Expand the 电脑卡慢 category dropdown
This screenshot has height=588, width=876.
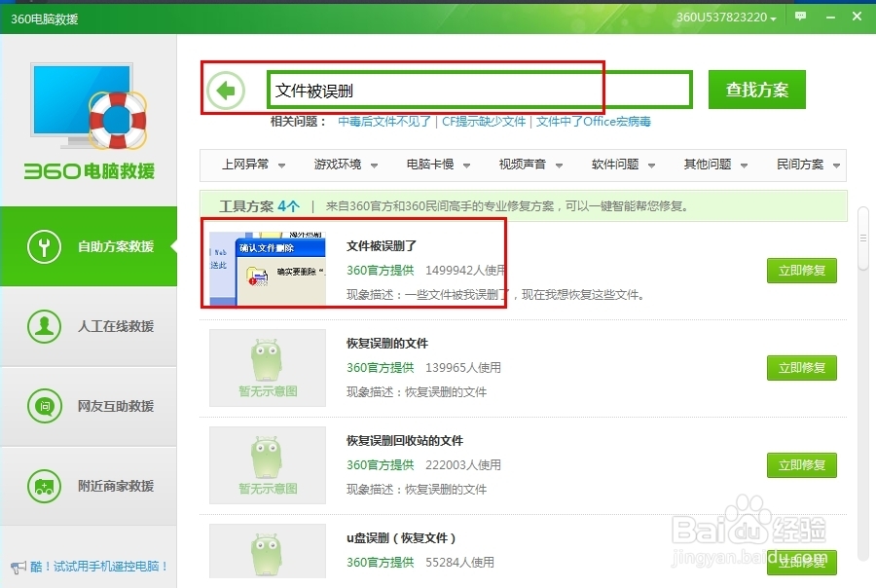(438, 165)
